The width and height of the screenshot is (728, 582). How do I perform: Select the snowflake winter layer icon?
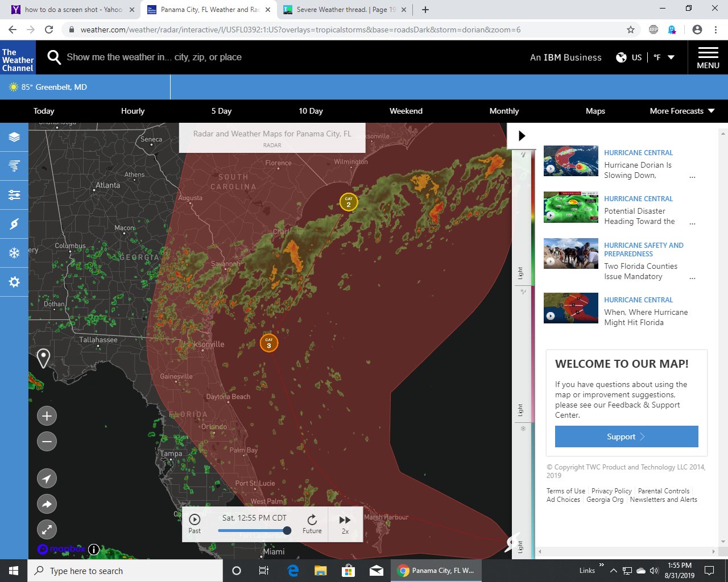click(14, 253)
